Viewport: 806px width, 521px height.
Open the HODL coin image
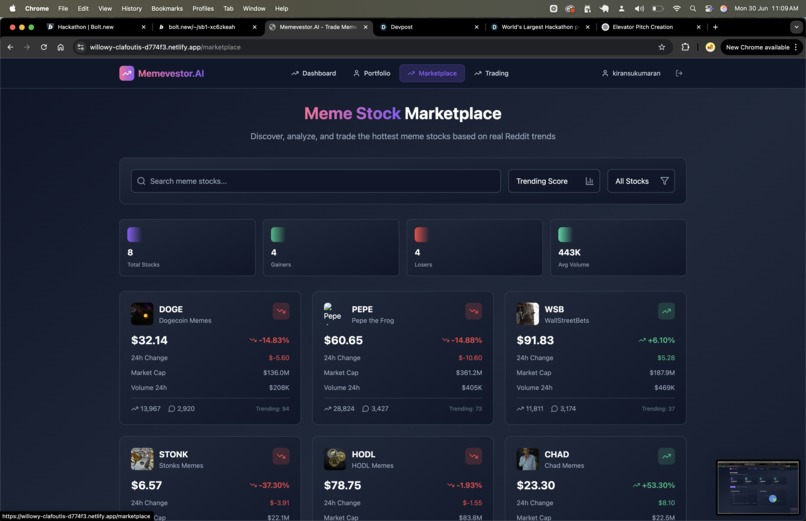coord(335,459)
